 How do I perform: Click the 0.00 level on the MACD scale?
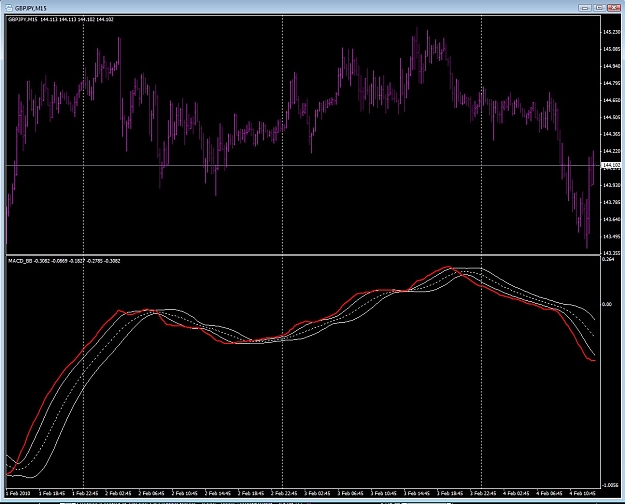pyautogui.click(x=607, y=304)
